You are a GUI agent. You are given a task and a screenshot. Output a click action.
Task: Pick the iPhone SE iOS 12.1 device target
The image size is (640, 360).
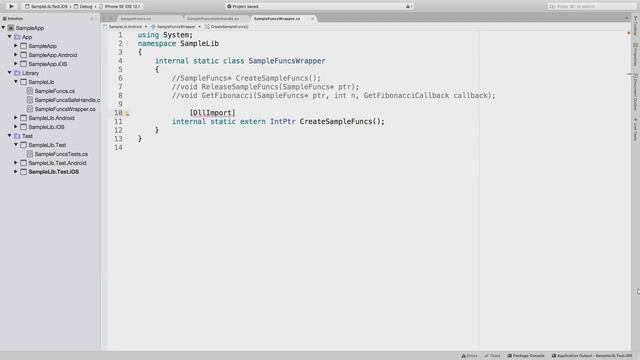(120, 7)
